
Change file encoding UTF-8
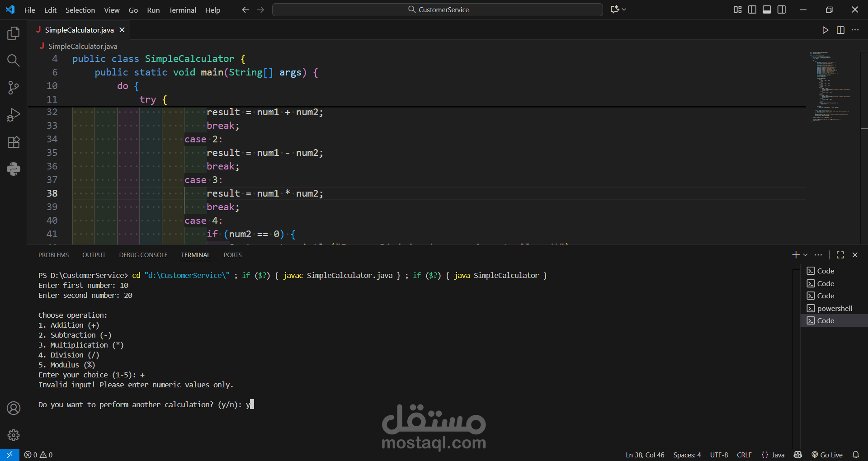tap(719, 455)
